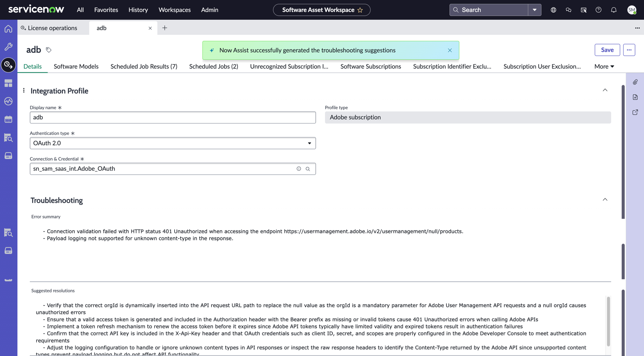This screenshot has width=644, height=356.
Task: Click the Software Asset Workspace pill
Action: click(x=322, y=10)
